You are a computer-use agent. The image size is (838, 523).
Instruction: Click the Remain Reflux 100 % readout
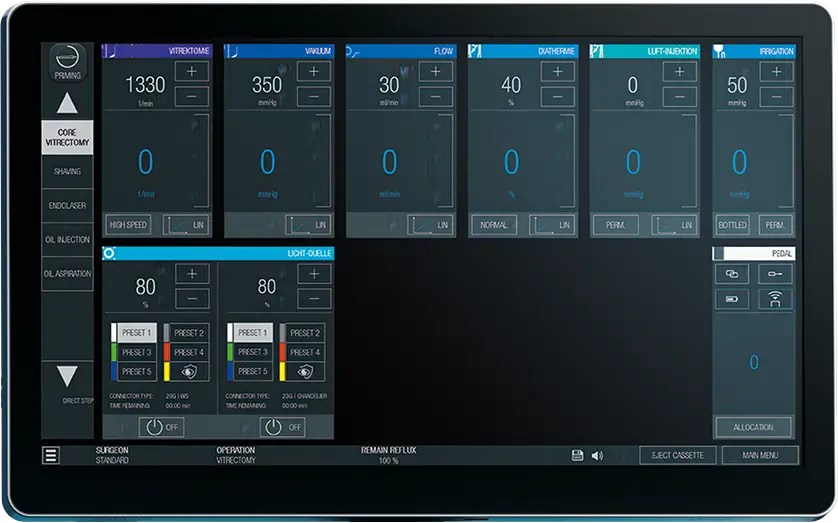tap(389, 455)
